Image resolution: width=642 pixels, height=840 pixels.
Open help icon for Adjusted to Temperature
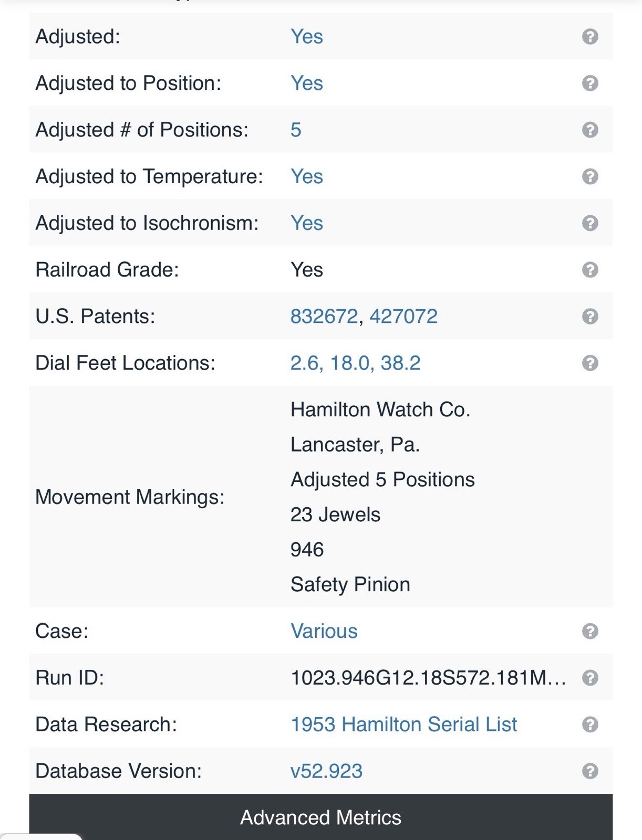pyautogui.click(x=590, y=176)
